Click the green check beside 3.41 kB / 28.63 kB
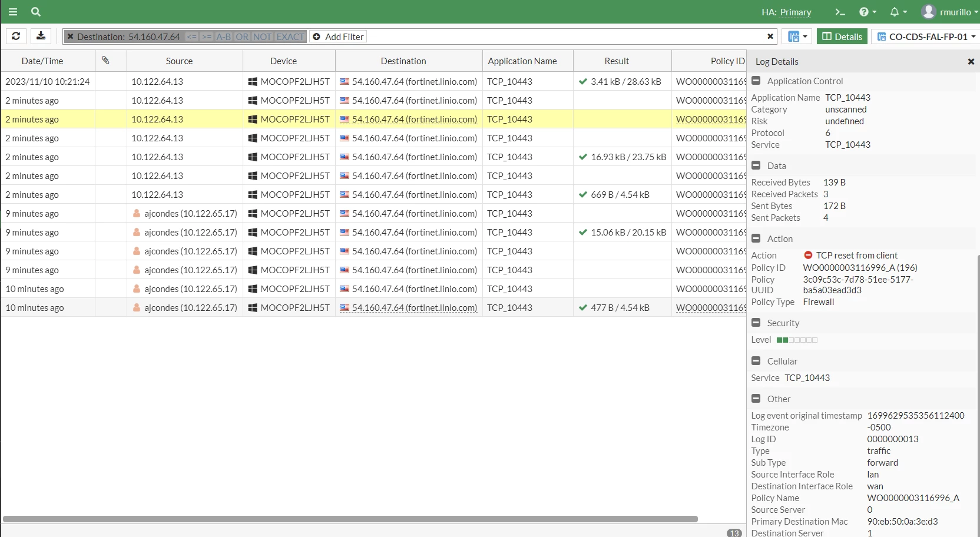 pos(582,81)
